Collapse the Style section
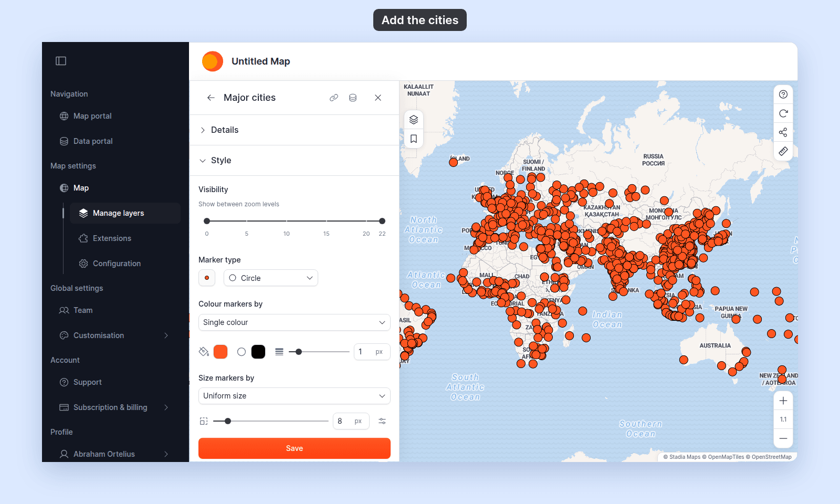The height and width of the screenshot is (504, 840). (294, 161)
